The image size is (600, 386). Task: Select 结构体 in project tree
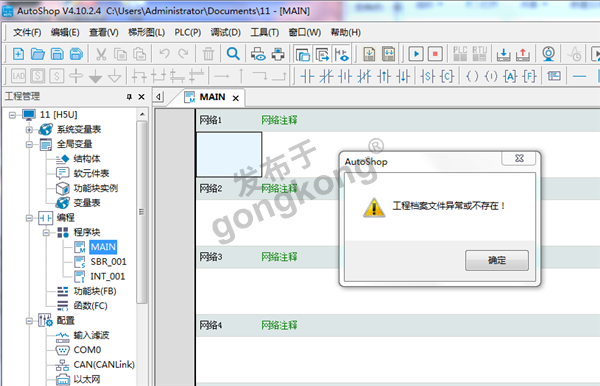click(86, 159)
